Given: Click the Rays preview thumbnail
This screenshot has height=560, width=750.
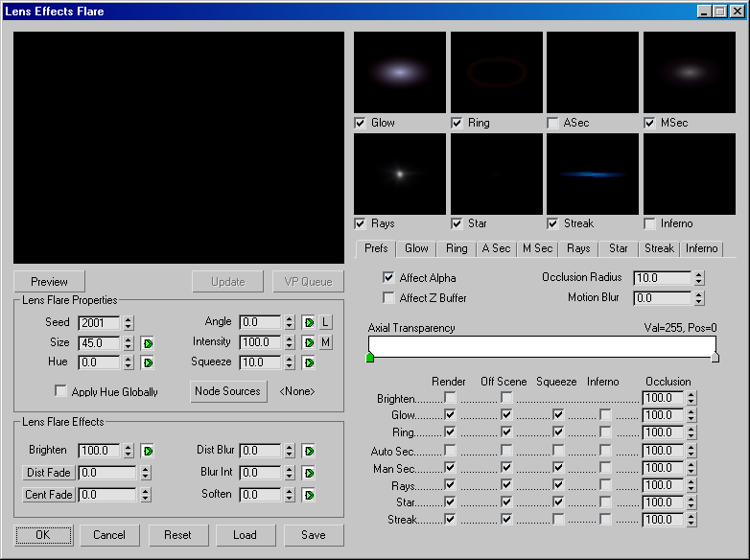Looking at the screenshot, I should pos(400,175).
